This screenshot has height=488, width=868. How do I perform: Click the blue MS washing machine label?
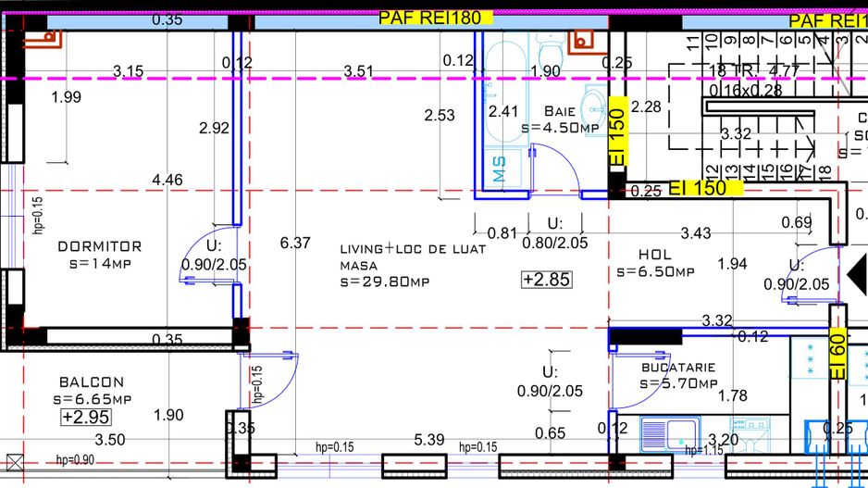pos(500,169)
